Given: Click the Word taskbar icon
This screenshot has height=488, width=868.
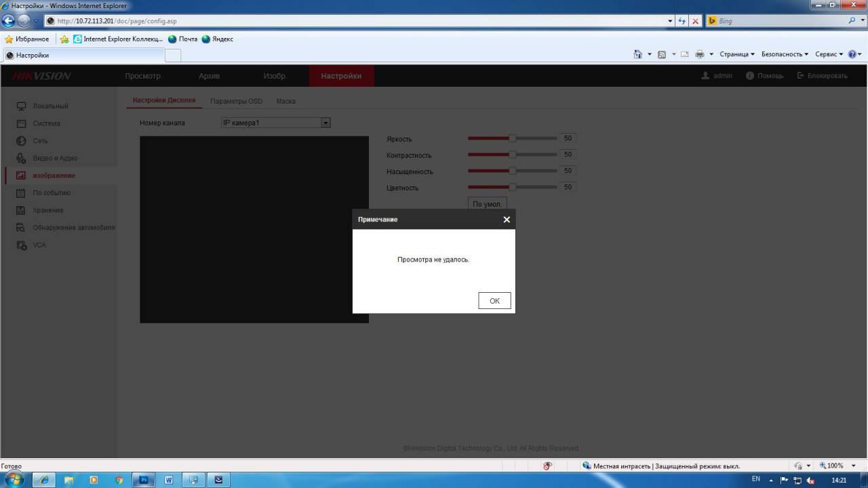Looking at the screenshot, I should 168,480.
